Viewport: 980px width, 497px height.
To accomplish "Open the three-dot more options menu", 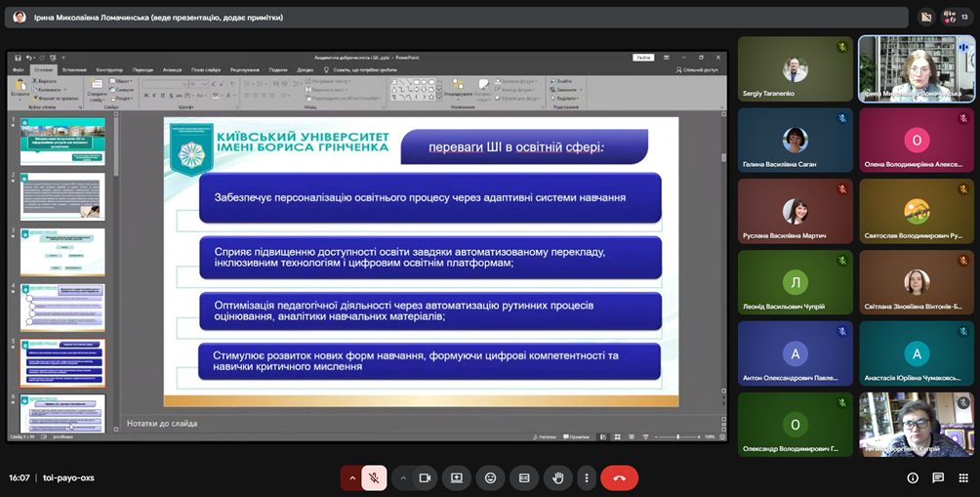I will [586, 477].
